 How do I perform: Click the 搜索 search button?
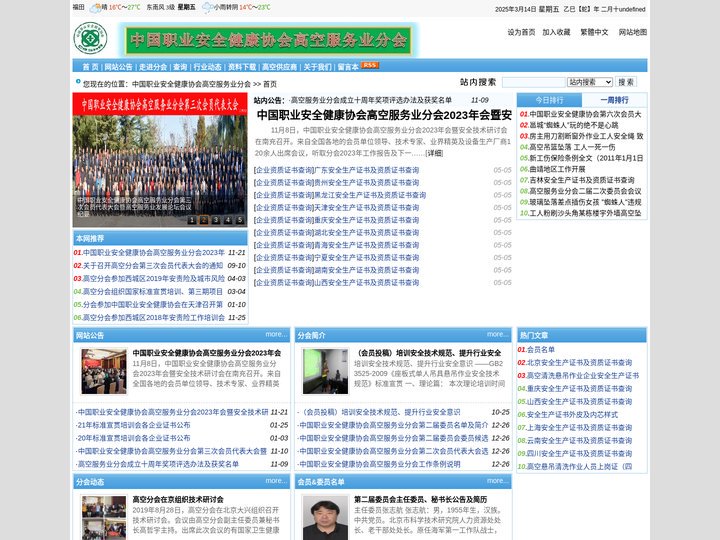click(626, 82)
